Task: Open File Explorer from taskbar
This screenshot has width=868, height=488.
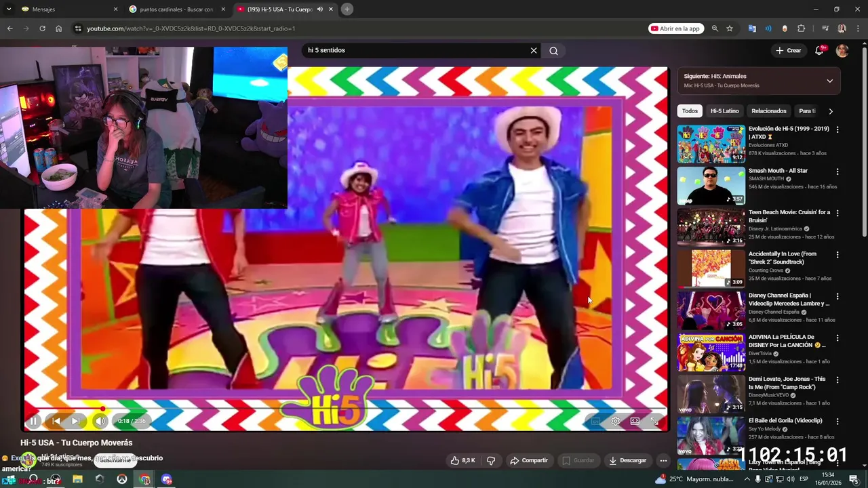Action: pos(77,479)
